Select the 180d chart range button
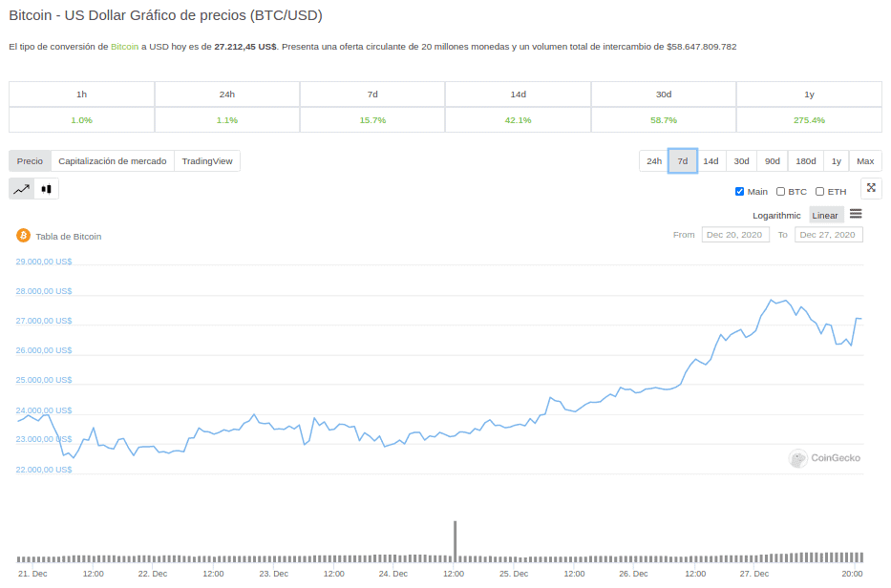The image size is (891, 588). pos(806,160)
